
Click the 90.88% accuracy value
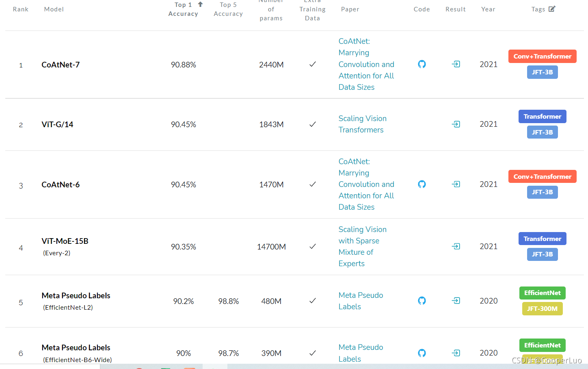(184, 65)
